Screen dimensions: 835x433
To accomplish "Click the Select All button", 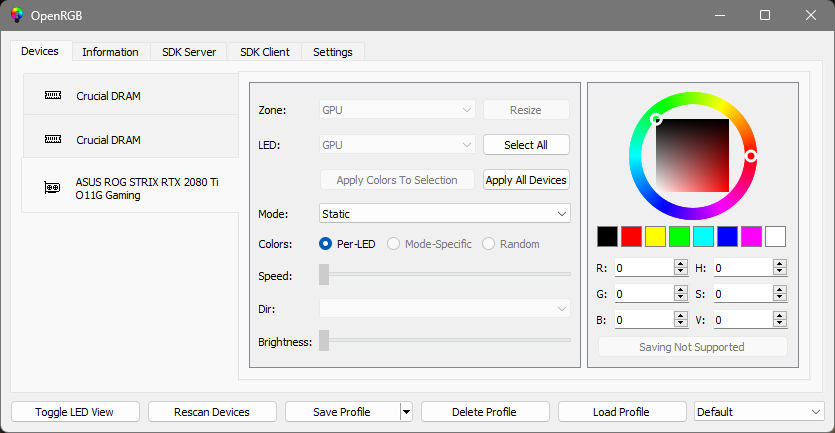I will [x=526, y=145].
